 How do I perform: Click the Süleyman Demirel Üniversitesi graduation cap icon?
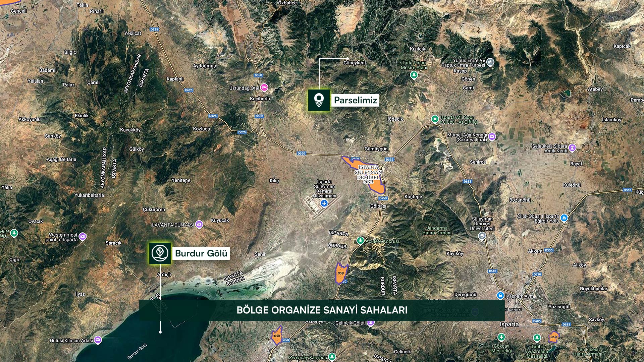tap(482, 236)
